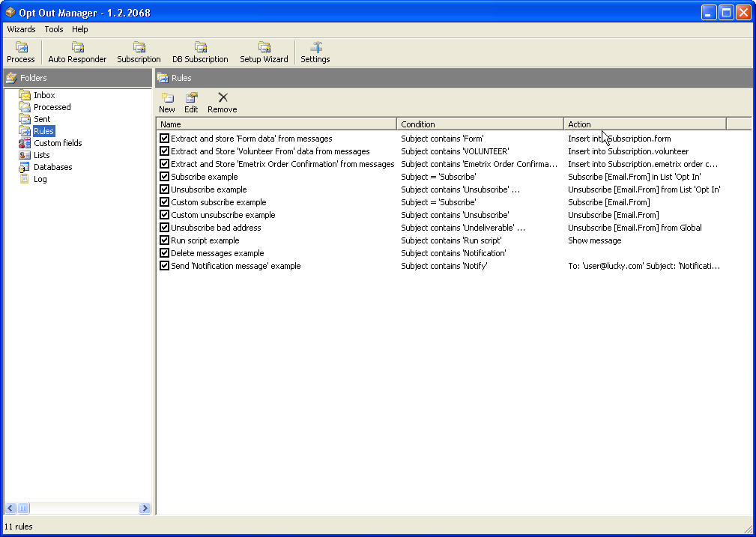Open the Subscription toolbar icon
Viewport: 756px width, 537px height.
pos(139,52)
